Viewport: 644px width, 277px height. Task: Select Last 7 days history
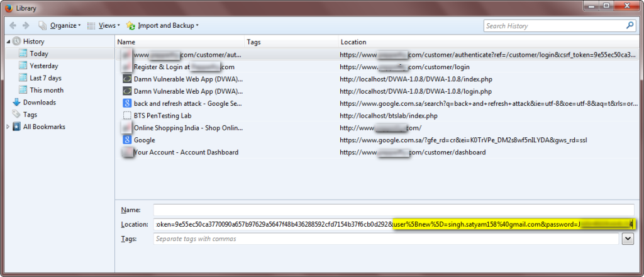(x=45, y=78)
